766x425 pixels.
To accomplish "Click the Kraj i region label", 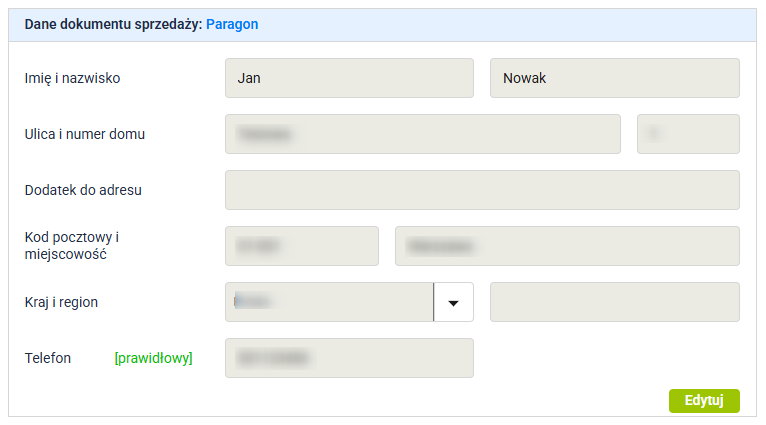I will (x=61, y=302).
